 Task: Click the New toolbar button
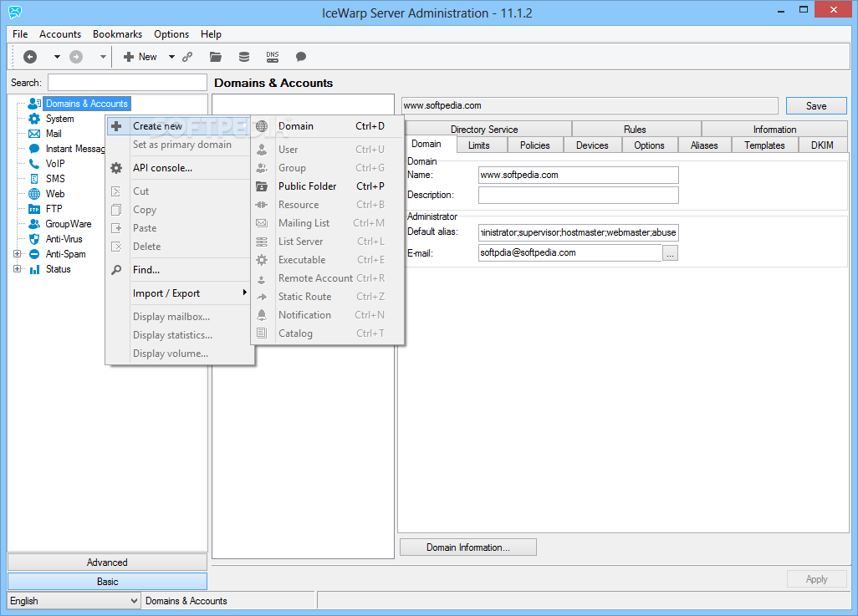[140, 57]
